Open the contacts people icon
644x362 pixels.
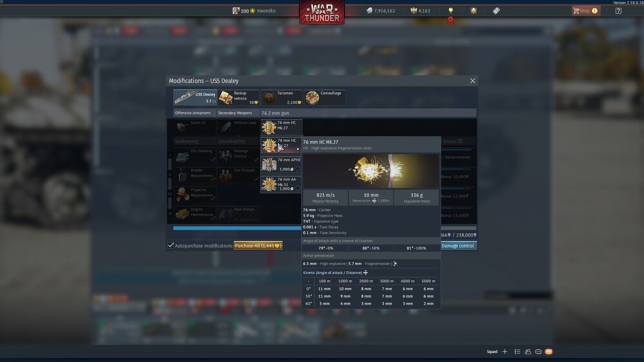[x=528, y=352]
